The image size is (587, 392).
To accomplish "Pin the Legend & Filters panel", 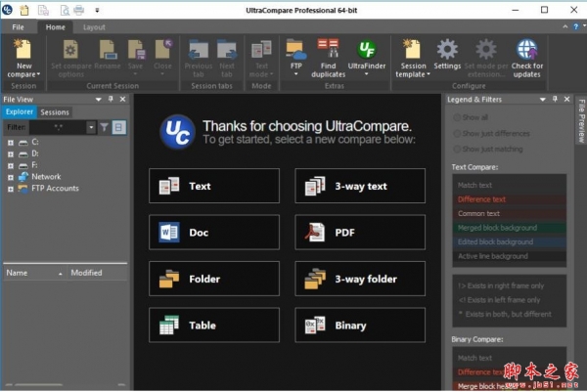I will click(555, 99).
